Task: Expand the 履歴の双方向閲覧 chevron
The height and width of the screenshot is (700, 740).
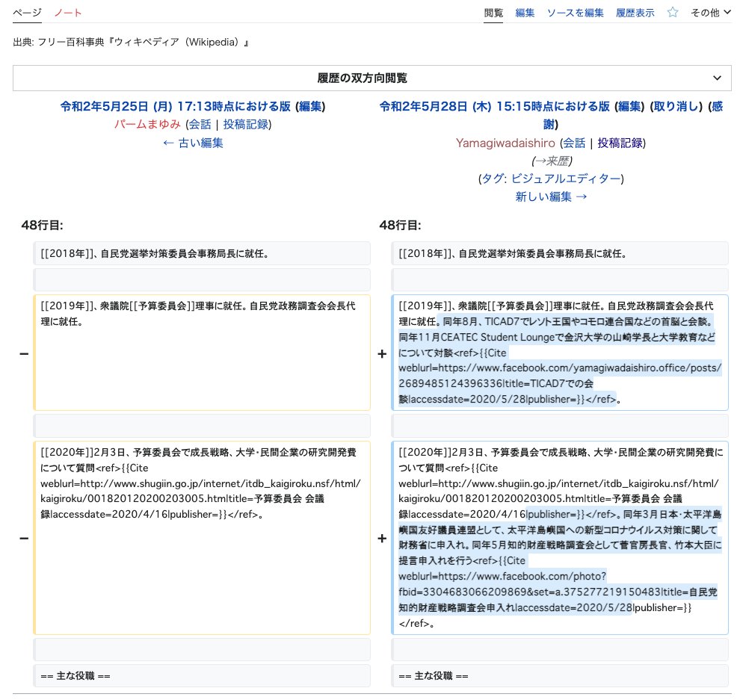Action: pyautogui.click(x=717, y=78)
